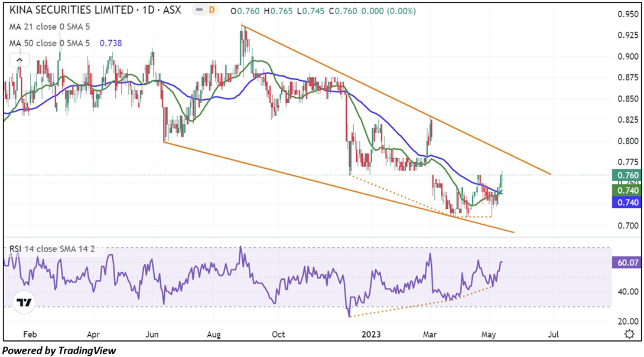The image size is (644, 357).
Task: Click the MA 50 value 0.738
Action: (111, 43)
